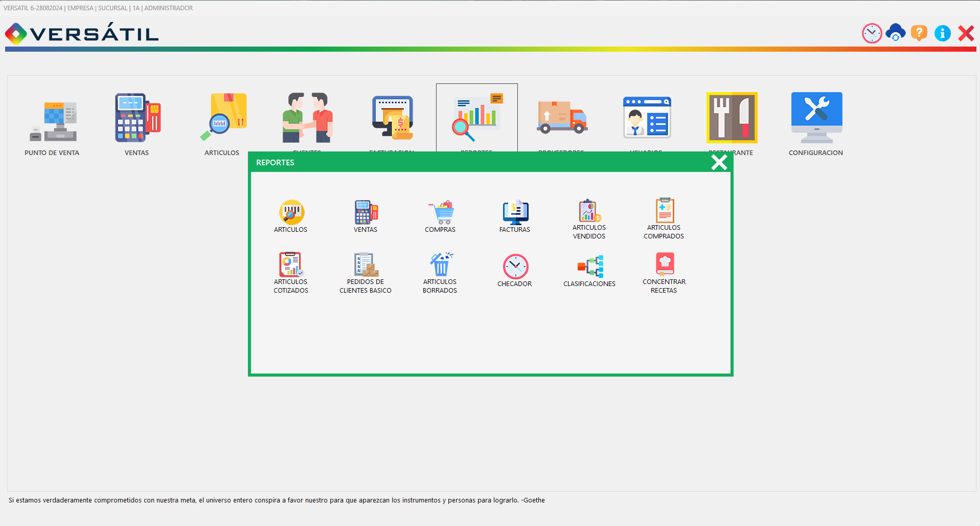Open help with the question mark icon
Viewport: 980px width, 526px height.
(x=919, y=33)
